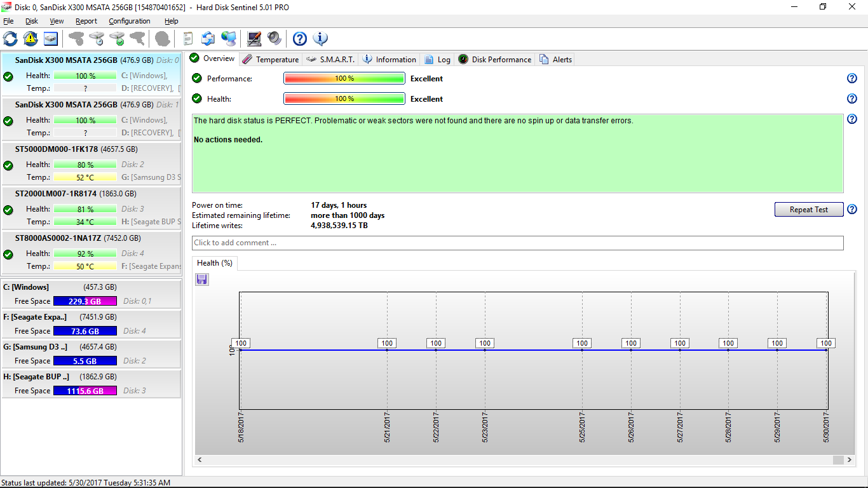868x488 pixels.
Task: Select the F: [Seagate Expa..] partition entry
Action: point(92,324)
